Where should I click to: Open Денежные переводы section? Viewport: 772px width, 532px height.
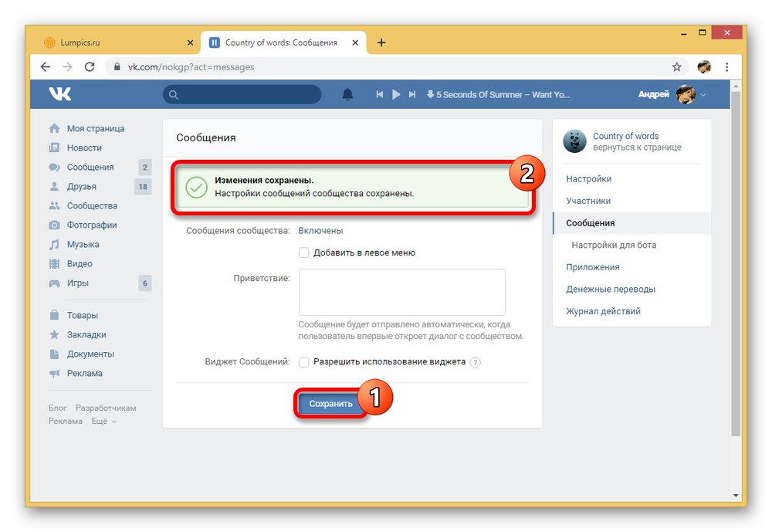click(611, 289)
